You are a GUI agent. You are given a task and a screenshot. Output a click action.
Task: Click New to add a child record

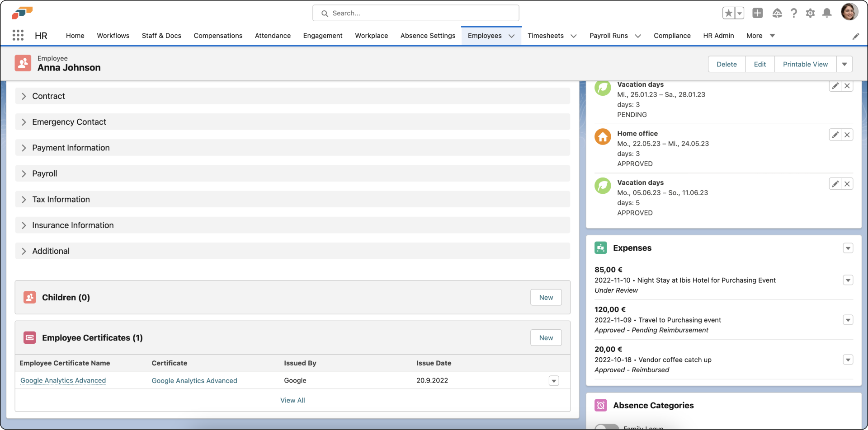pos(546,297)
